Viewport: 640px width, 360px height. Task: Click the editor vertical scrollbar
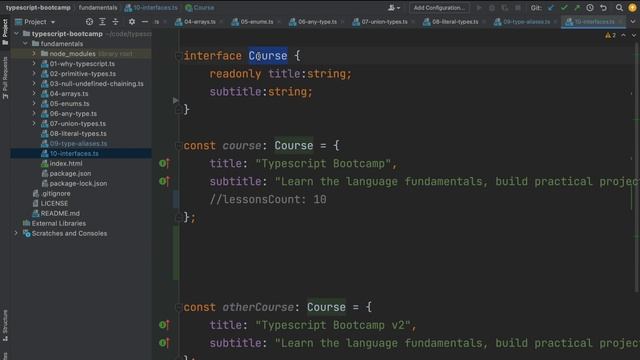[x=637, y=167]
